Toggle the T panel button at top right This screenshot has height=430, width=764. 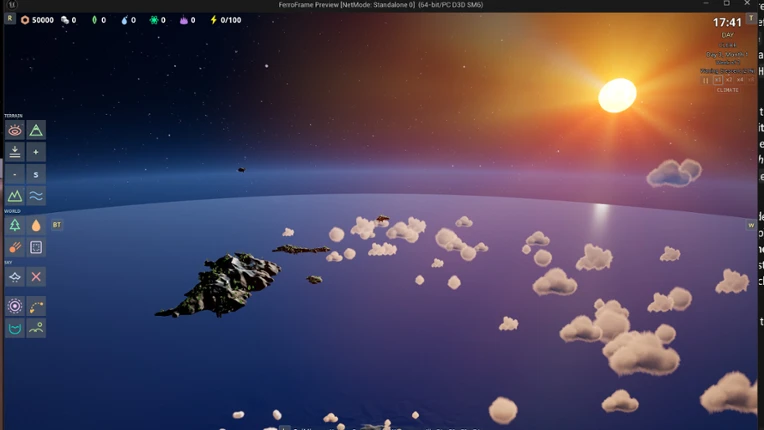coord(751,18)
